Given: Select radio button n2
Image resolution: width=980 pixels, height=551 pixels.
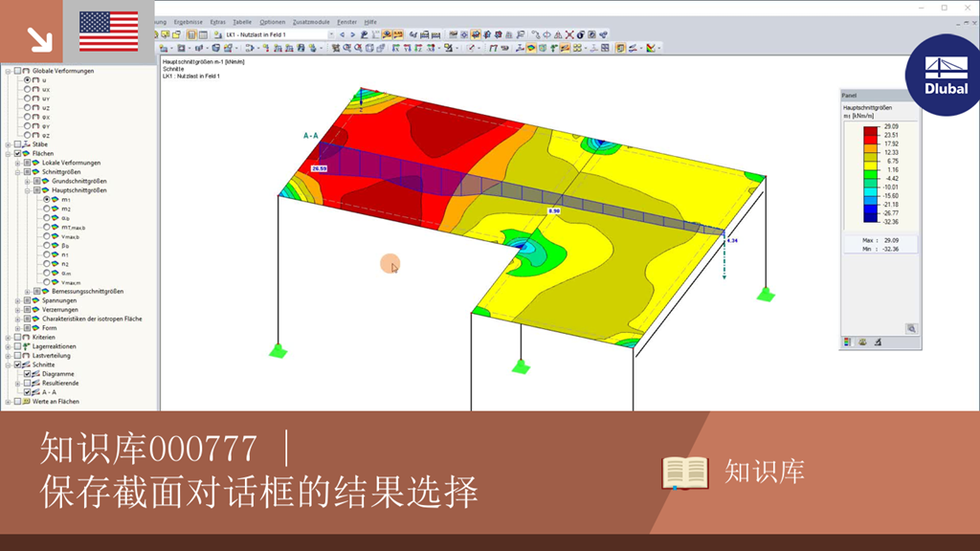Looking at the screenshot, I should tap(47, 264).
